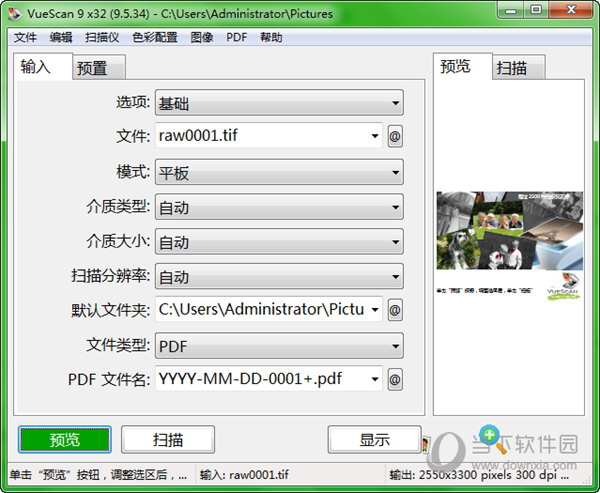Click the 显示 button
Image resolution: width=600 pixels, height=493 pixels.
[x=375, y=439]
